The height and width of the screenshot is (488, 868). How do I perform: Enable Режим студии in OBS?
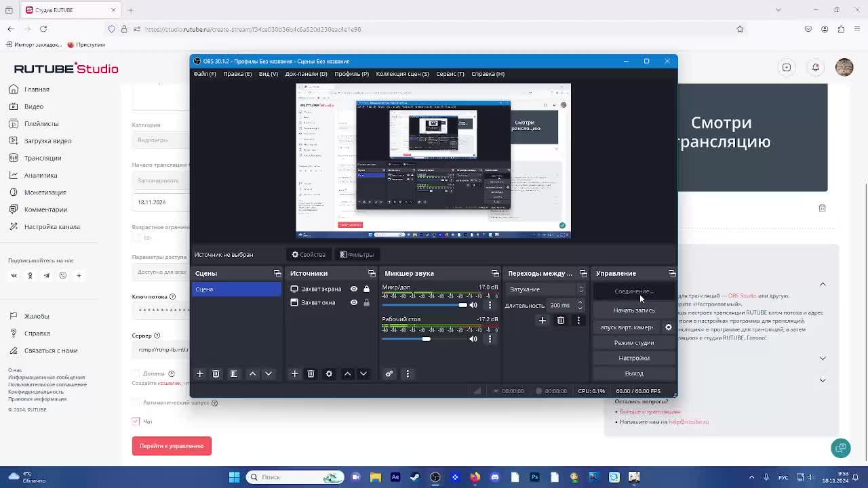point(634,343)
